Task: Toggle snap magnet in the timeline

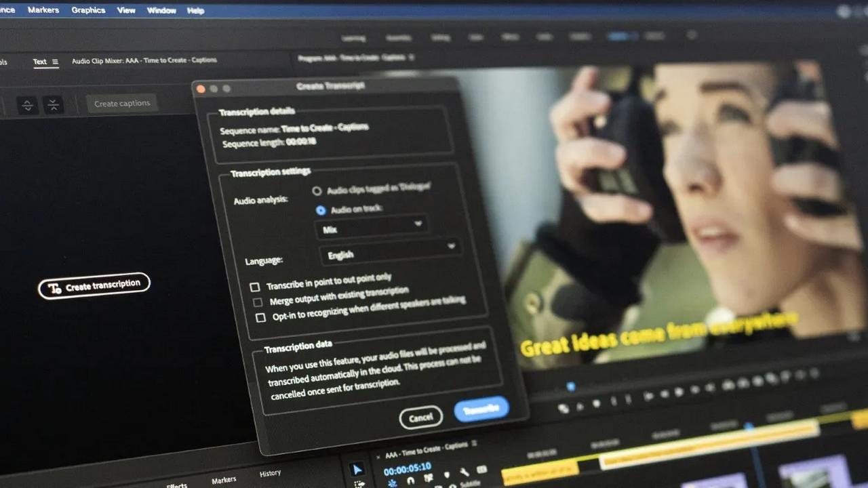Action: 410,481
